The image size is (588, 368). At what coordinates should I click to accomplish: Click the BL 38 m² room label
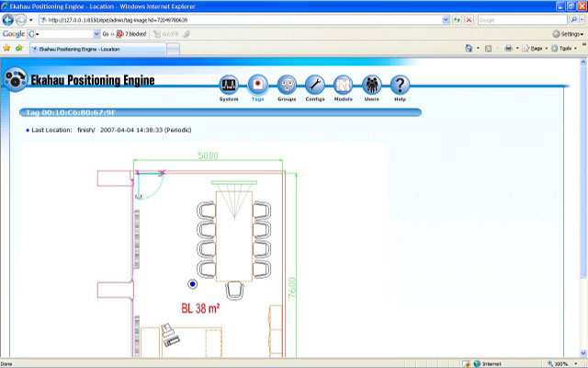click(200, 309)
